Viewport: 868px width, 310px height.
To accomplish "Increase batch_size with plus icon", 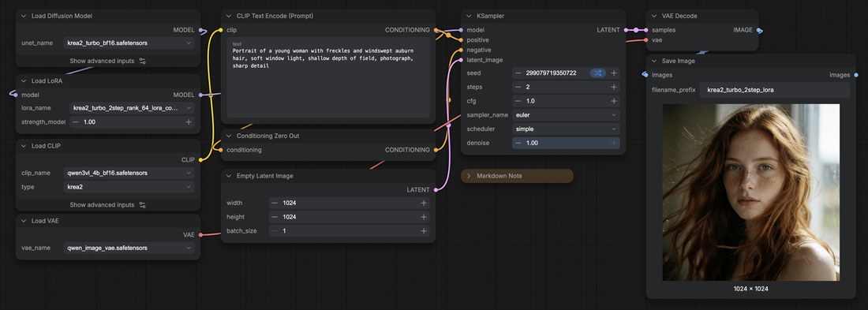I will (424, 231).
